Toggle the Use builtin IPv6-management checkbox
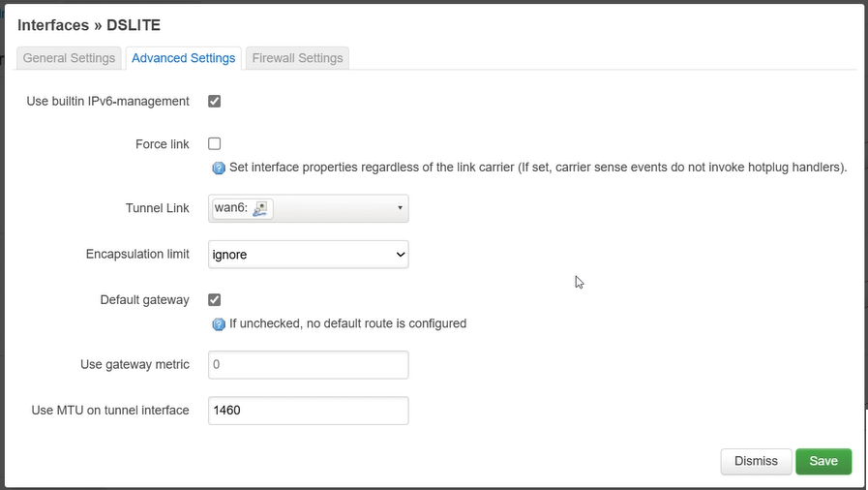 point(215,101)
